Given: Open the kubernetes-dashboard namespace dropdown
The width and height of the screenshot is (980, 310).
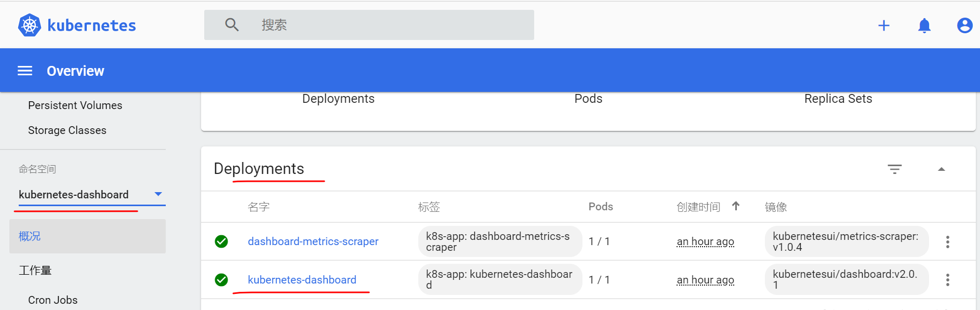Looking at the screenshot, I should [91, 195].
